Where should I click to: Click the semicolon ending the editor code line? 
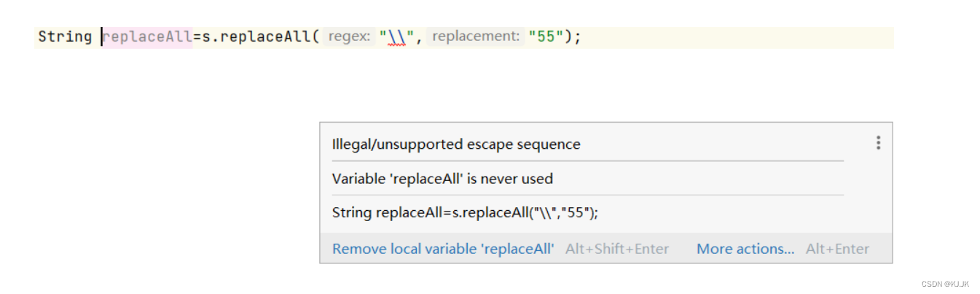pyautogui.click(x=578, y=36)
